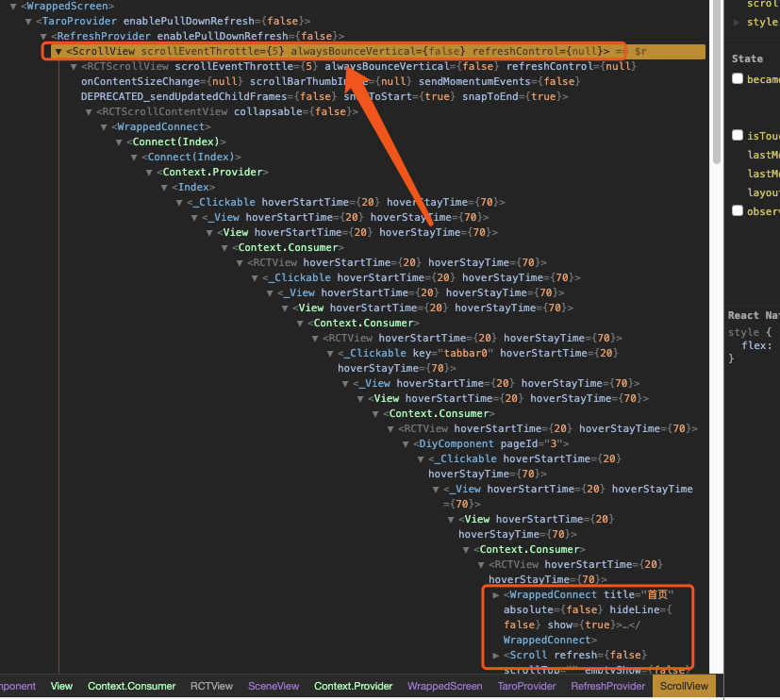The width and height of the screenshot is (780, 700).
Task: Select TaroProvider in the bottom breadcrumb
Action: coord(526,686)
